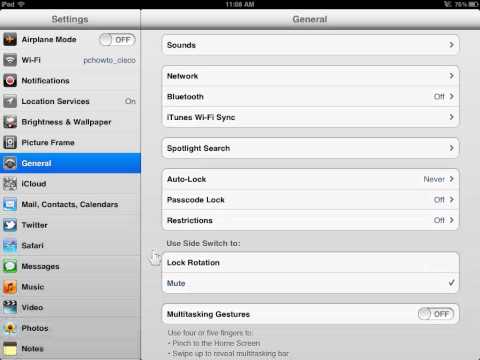Open Network via its chevron

pos(452,76)
